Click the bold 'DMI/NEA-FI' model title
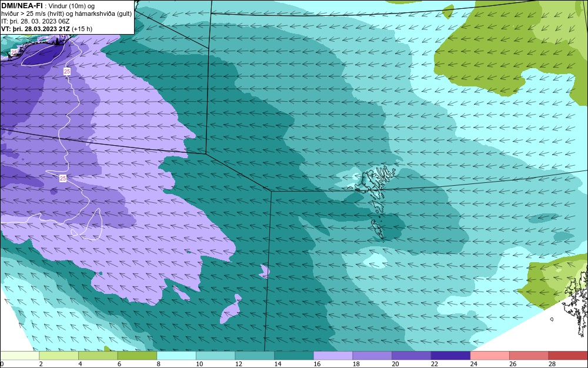588x368 pixels. 22,6
